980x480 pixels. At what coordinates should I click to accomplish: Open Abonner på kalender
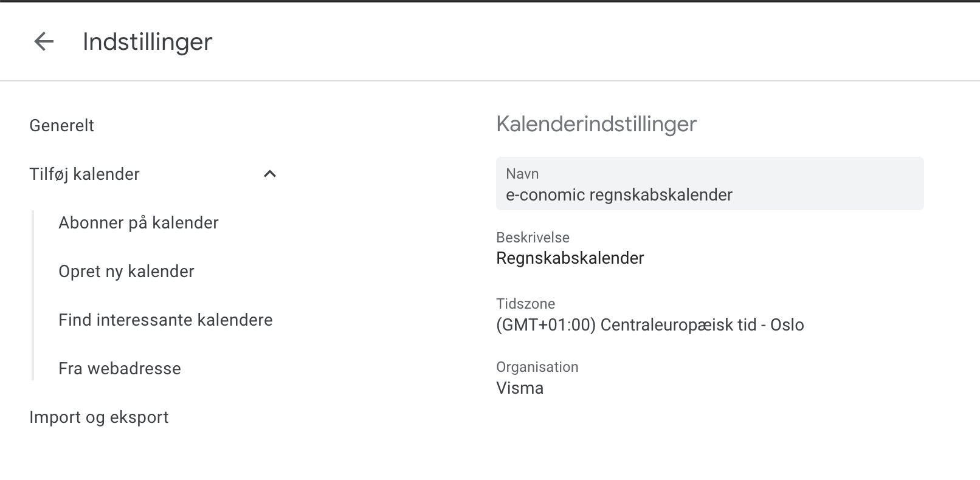139,223
